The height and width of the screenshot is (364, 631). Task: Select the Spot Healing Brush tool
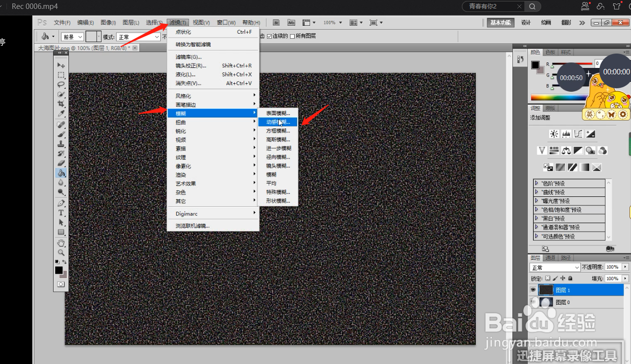pyautogui.click(x=61, y=124)
